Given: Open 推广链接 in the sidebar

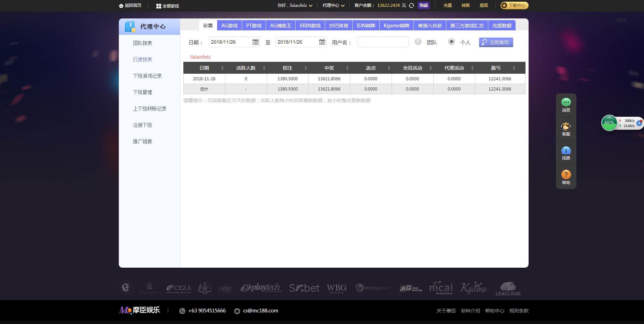Looking at the screenshot, I should 143,141.
